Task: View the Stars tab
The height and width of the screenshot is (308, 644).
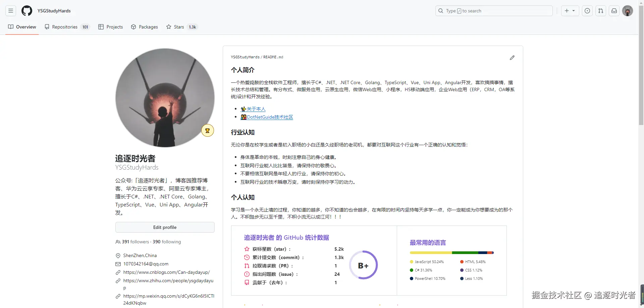Action: point(182,27)
